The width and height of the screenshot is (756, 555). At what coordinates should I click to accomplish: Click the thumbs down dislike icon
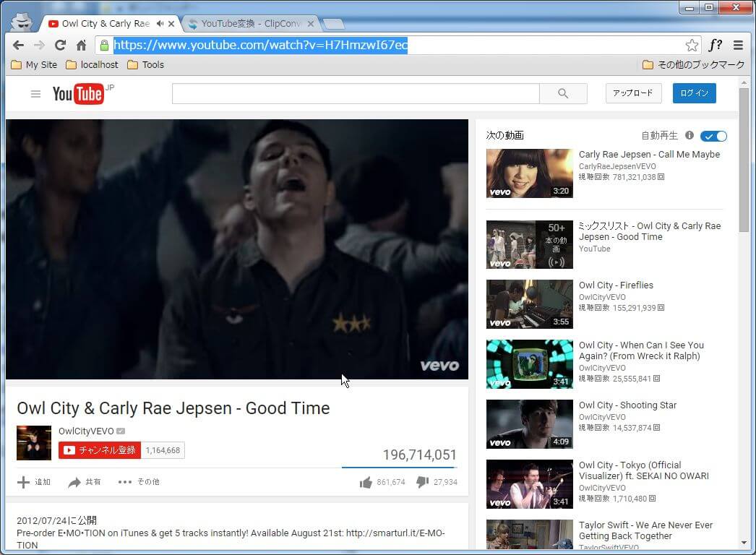click(423, 482)
